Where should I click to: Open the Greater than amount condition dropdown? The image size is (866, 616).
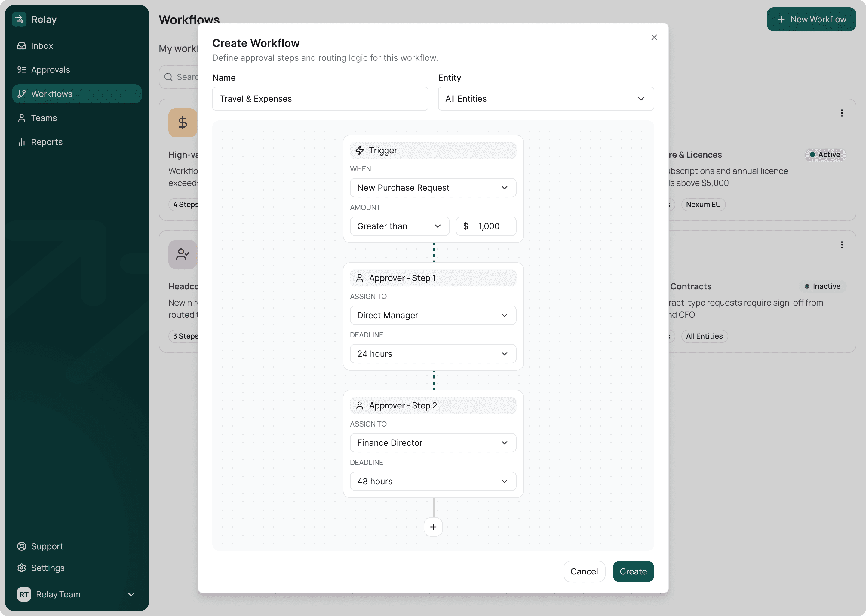(x=400, y=226)
